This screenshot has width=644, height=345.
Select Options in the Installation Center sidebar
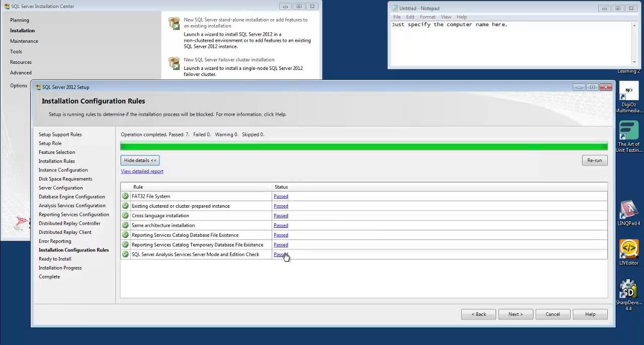pyautogui.click(x=19, y=85)
